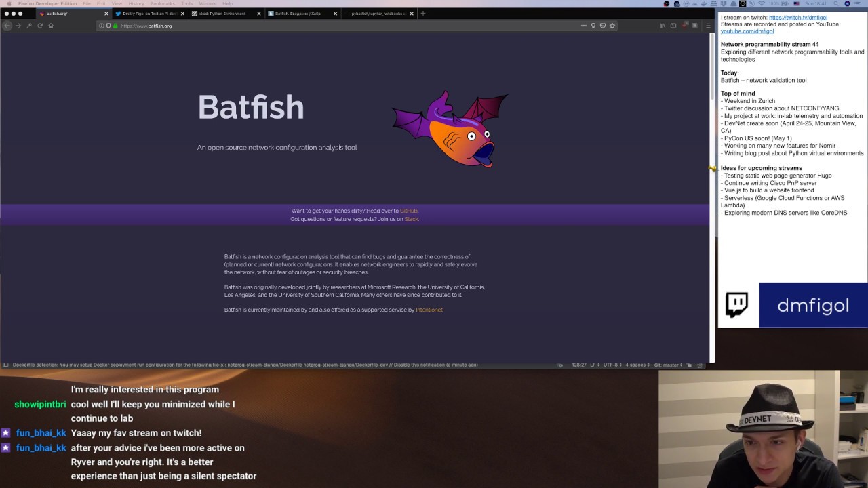
Task: Go to the browser home page icon
Action: pyautogui.click(x=51, y=26)
